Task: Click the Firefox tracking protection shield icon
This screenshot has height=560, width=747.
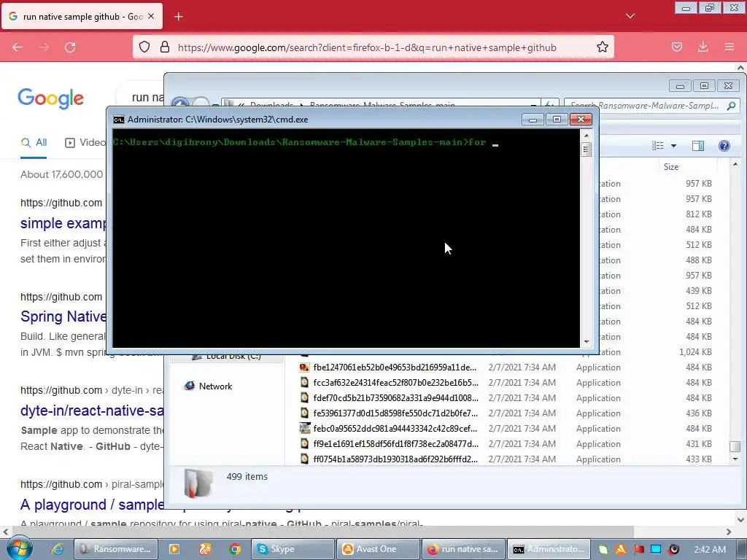Action: point(144,47)
